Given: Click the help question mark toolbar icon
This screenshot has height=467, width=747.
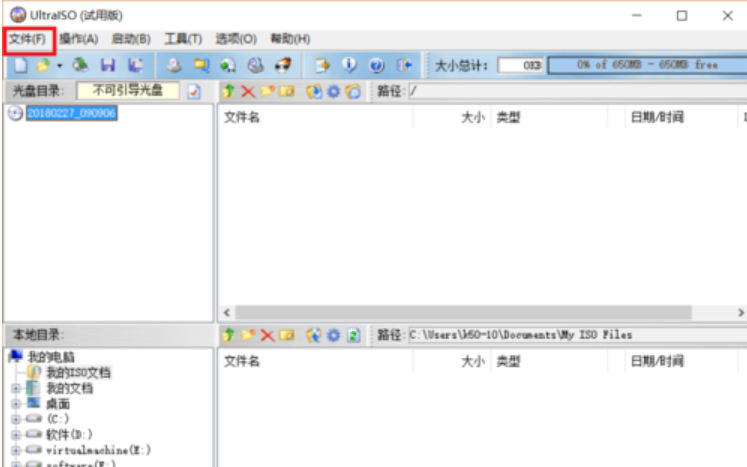Looking at the screenshot, I should point(377,65).
